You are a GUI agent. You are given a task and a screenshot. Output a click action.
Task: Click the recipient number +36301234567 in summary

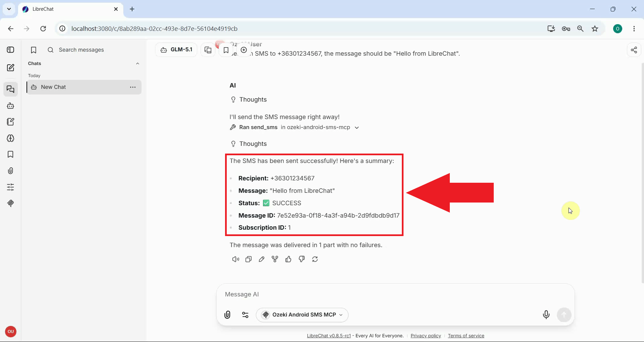(292, 178)
